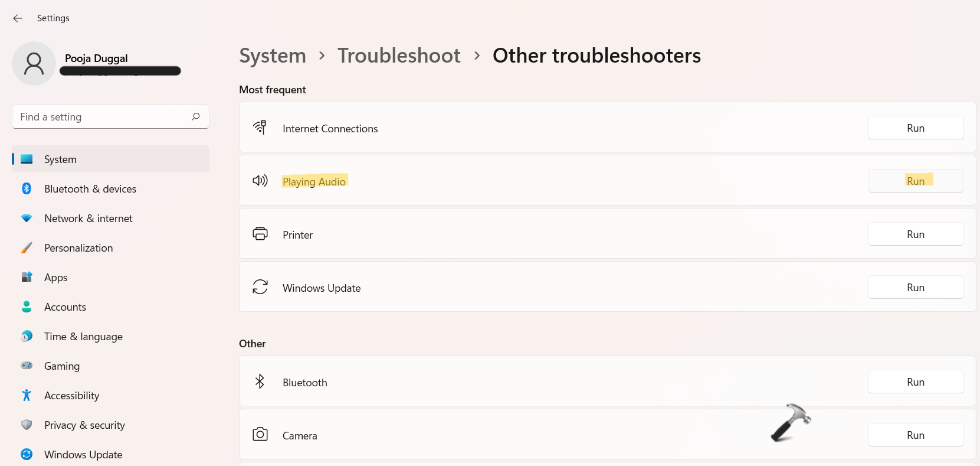Navigate to Troubleshoot breadcrumb
Viewport: 980px width, 466px height.
[x=399, y=56]
